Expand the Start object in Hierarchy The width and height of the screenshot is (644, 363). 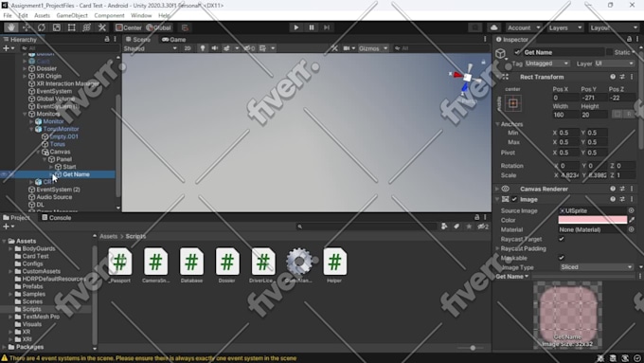tap(51, 167)
